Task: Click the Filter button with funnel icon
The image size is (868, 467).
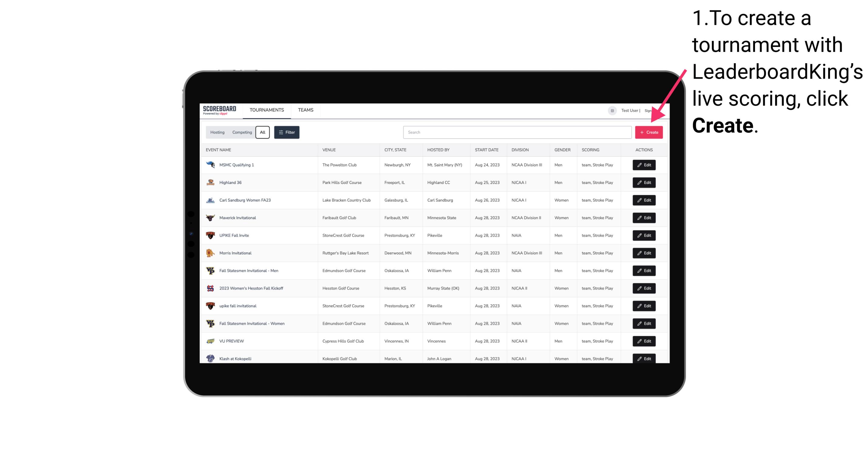Action: [287, 132]
